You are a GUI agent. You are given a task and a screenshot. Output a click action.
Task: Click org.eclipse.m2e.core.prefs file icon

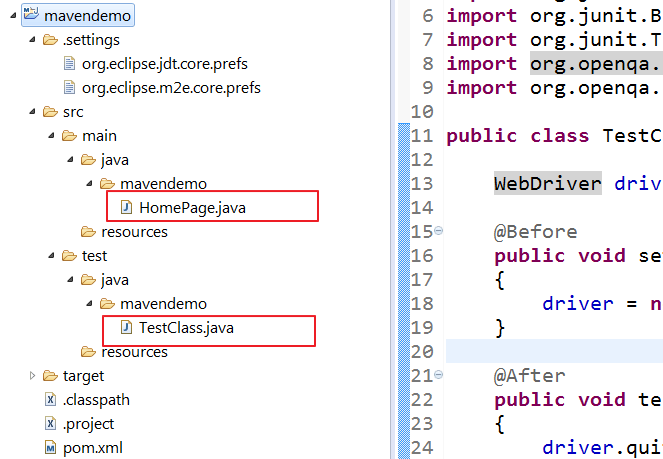click(x=69, y=88)
